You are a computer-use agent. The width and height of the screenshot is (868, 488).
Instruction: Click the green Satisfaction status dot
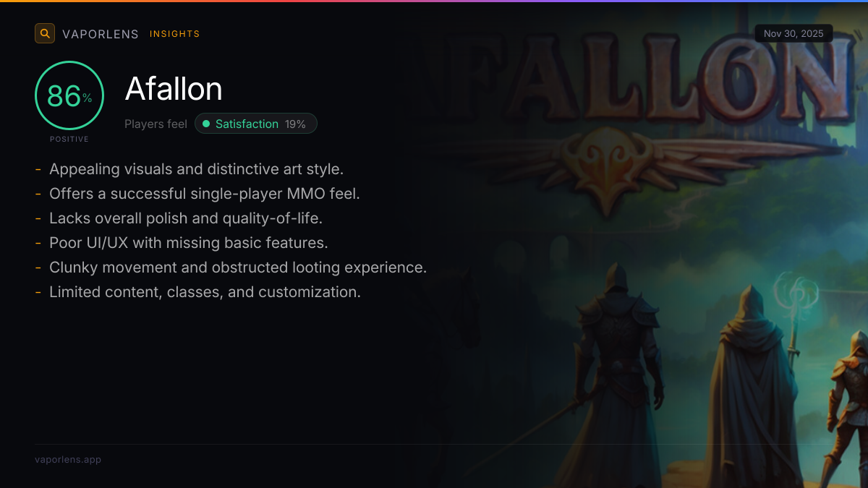[206, 124]
